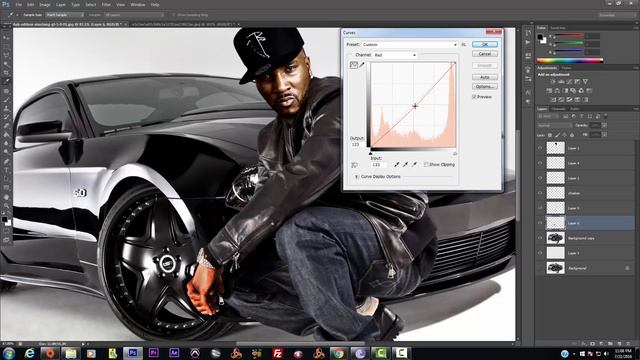This screenshot has width=640, height=360.
Task: Select the Background copy layer thumbnail
Action: click(x=556, y=238)
